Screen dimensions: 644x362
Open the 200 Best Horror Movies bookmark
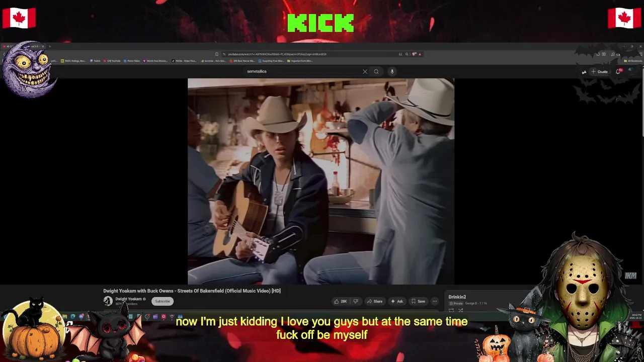(x=243, y=61)
